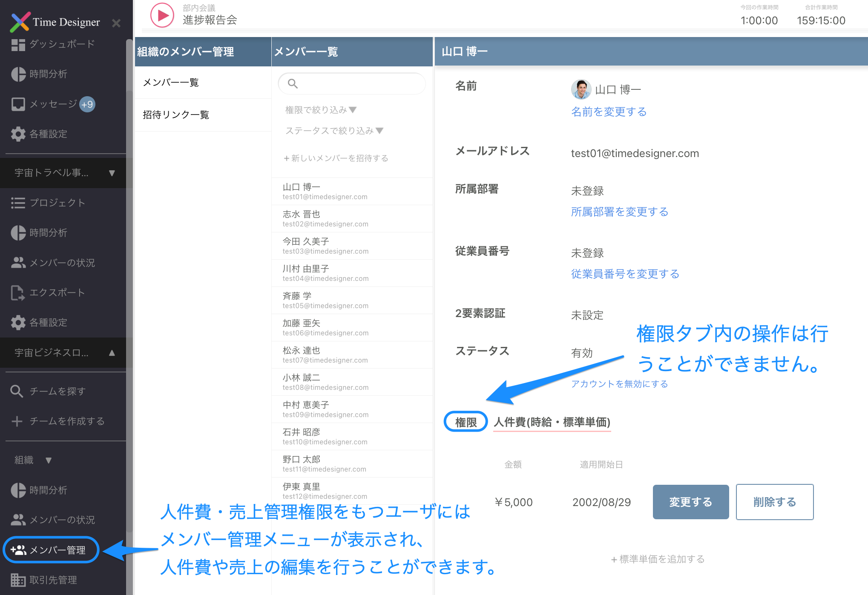Click the 名前を変更する link
The image size is (868, 595).
[x=609, y=112]
